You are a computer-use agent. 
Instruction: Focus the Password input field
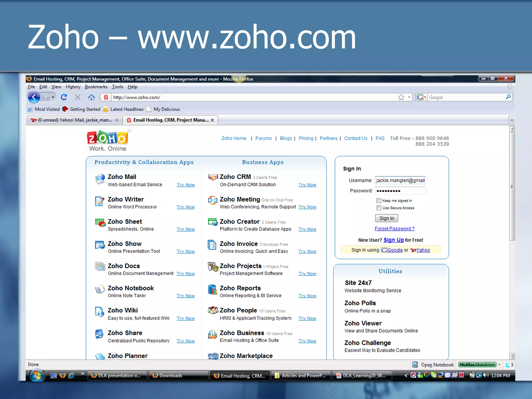[400, 191]
